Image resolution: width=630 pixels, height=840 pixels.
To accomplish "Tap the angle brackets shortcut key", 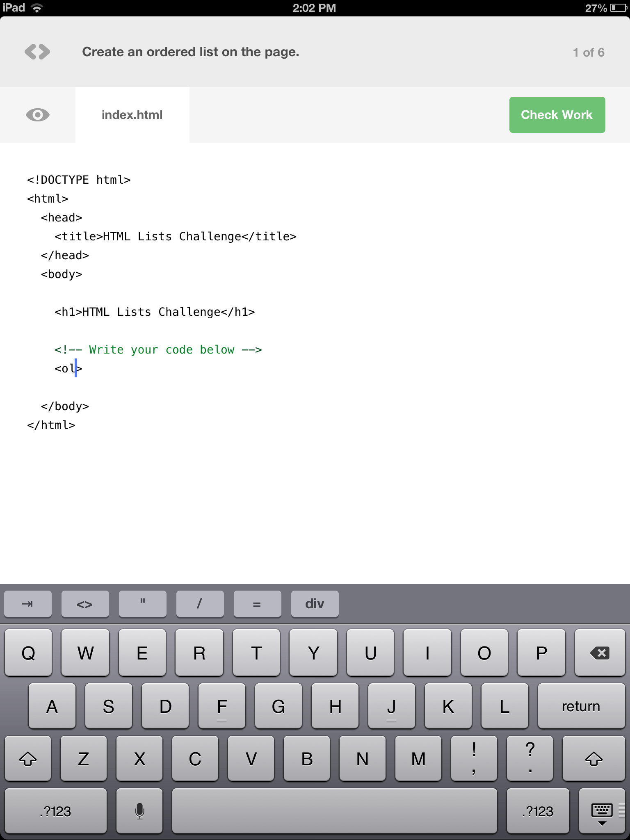I will 85,604.
